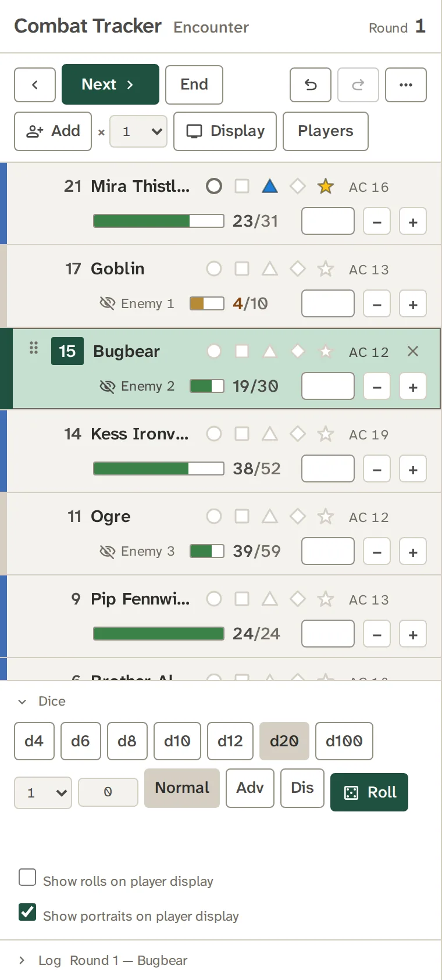Click the undo arrow icon
This screenshot has width=442, height=980.
pyautogui.click(x=311, y=85)
